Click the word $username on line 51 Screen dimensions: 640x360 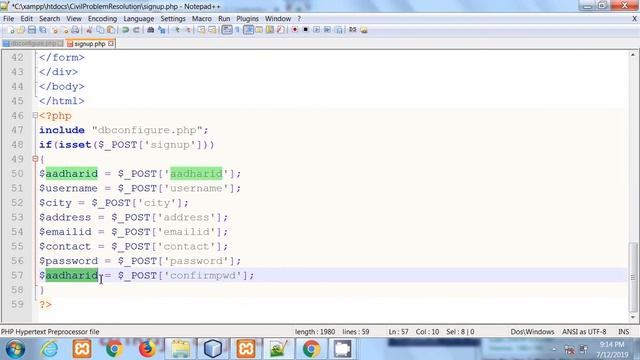tap(68, 188)
